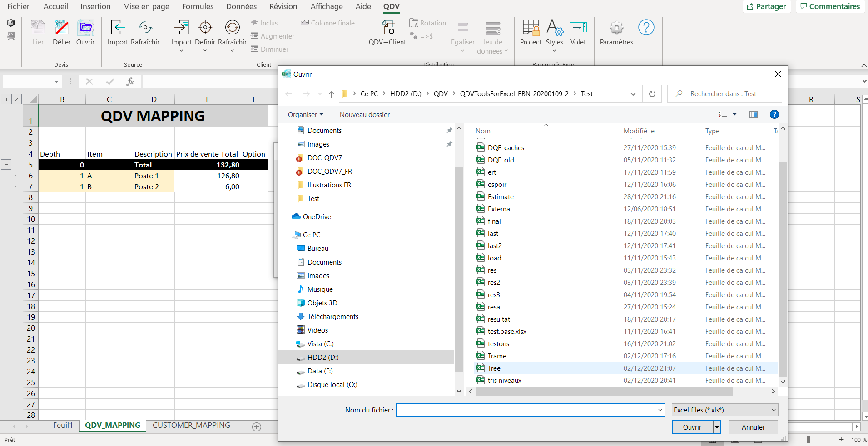Show outline level 1
The width and height of the screenshot is (868, 446).
click(x=6, y=99)
